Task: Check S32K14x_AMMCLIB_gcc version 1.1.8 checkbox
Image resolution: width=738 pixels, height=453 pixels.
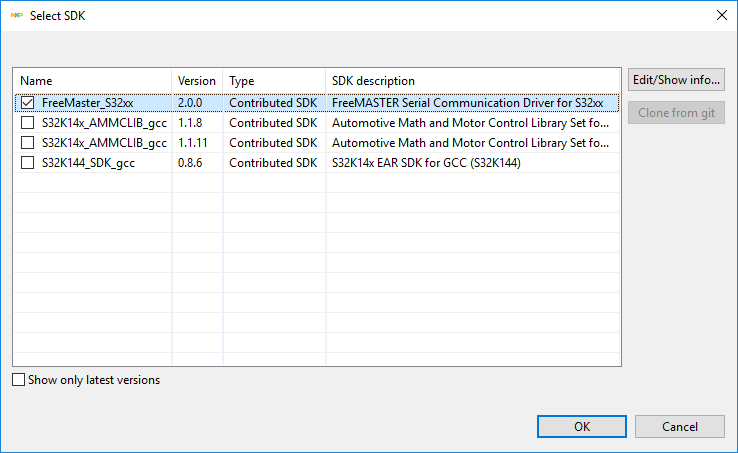Action: pos(27,123)
